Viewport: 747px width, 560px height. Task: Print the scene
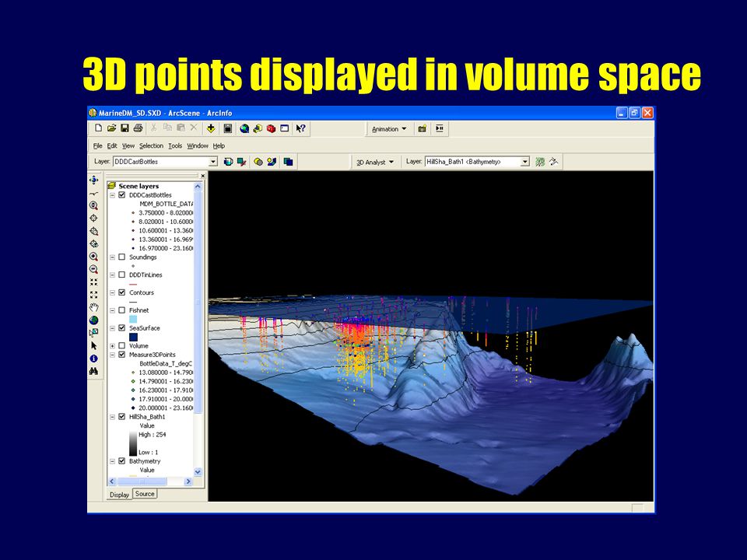pyautogui.click(x=139, y=128)
